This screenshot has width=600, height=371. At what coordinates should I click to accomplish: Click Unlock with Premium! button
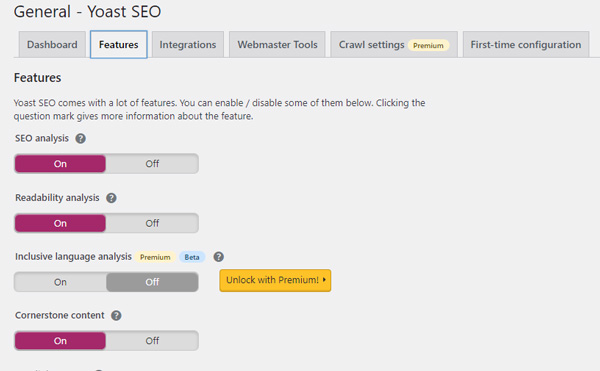[x=275, y=280]
